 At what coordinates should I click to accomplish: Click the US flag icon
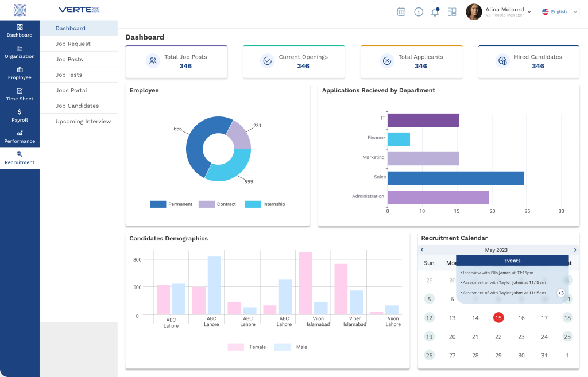pos(546,12)
